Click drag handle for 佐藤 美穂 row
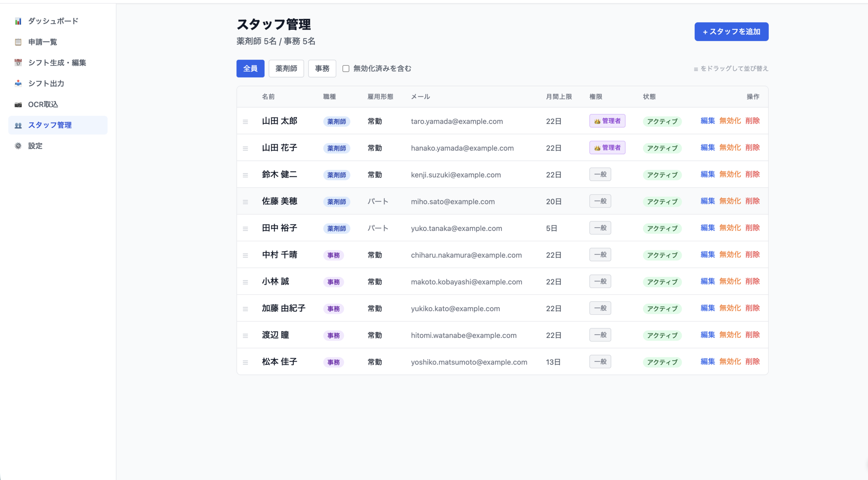 click(x=245, y=202)
